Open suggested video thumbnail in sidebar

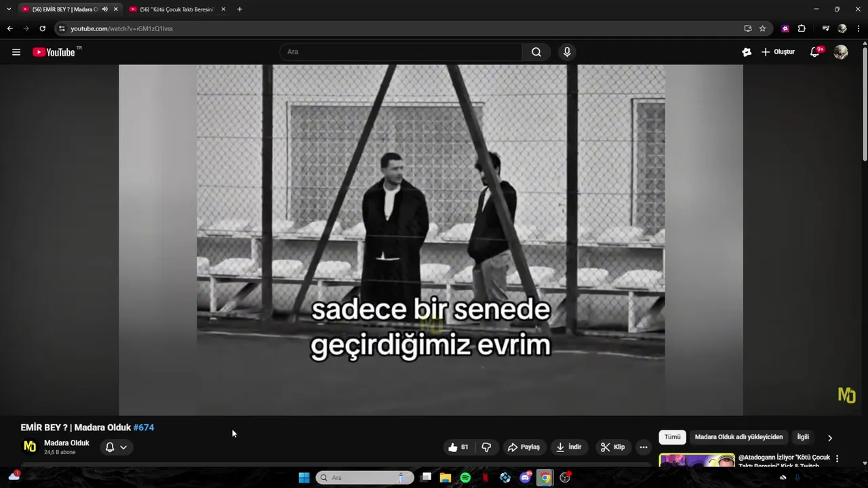pyautogui.click(x=697, y=460)
